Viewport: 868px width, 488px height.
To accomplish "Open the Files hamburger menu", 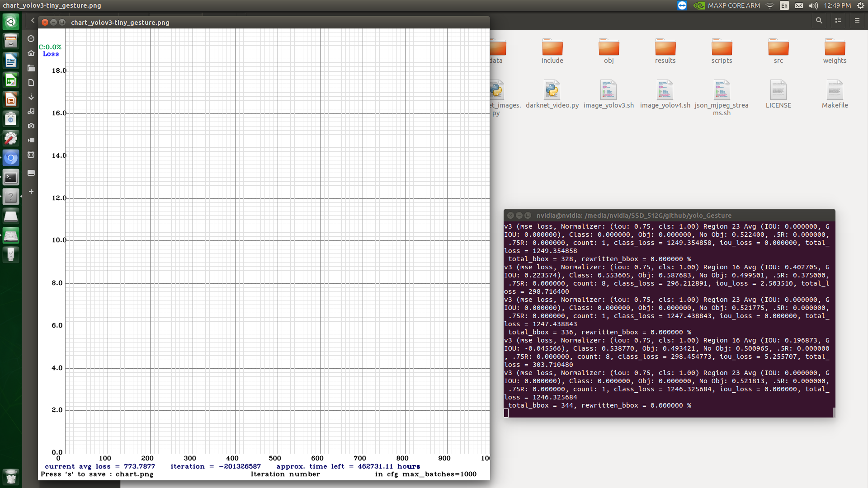I will tap(857, 20).
